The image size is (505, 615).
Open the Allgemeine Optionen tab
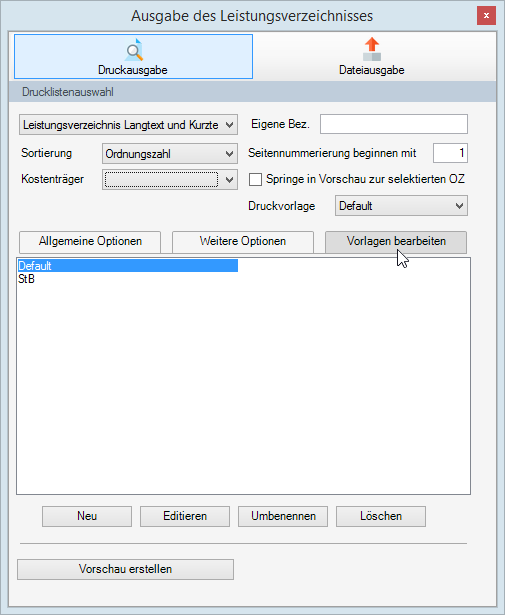90,242
